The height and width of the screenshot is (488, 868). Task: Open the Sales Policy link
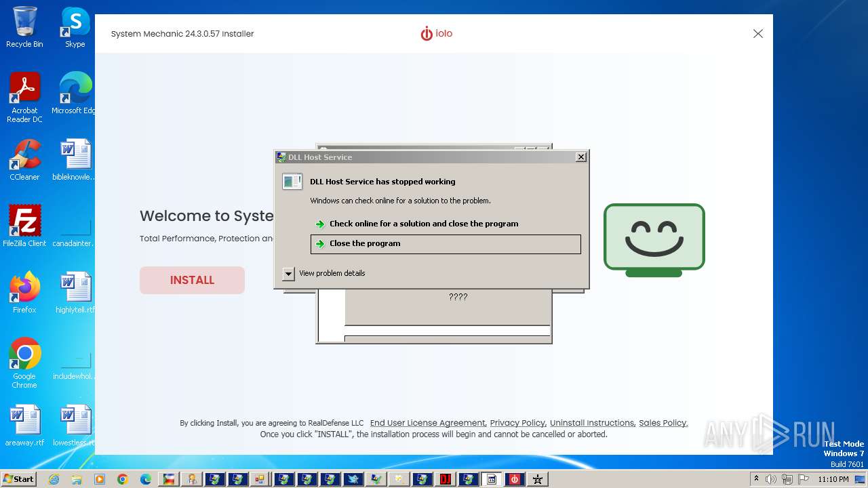click(x=663, y=423)
